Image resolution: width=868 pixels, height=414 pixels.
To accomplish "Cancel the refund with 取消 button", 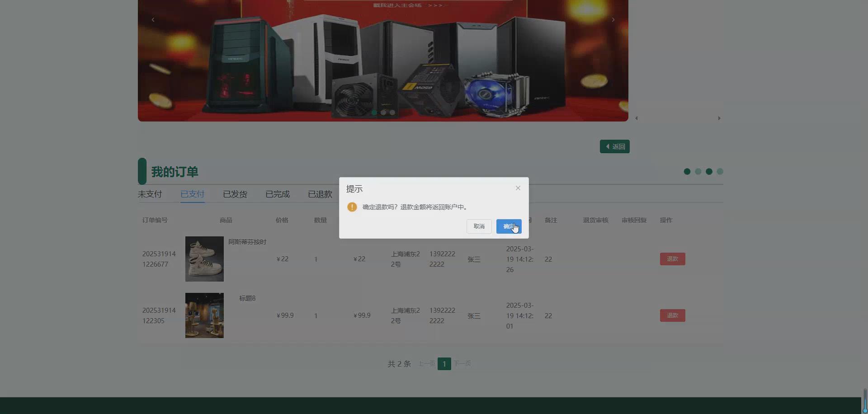I will [x=479, y=226].
